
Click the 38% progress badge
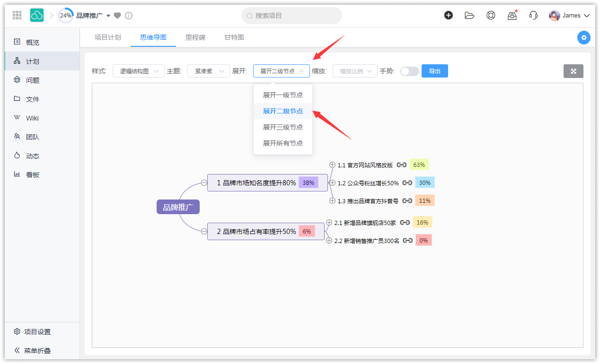(x=308, y=182)
